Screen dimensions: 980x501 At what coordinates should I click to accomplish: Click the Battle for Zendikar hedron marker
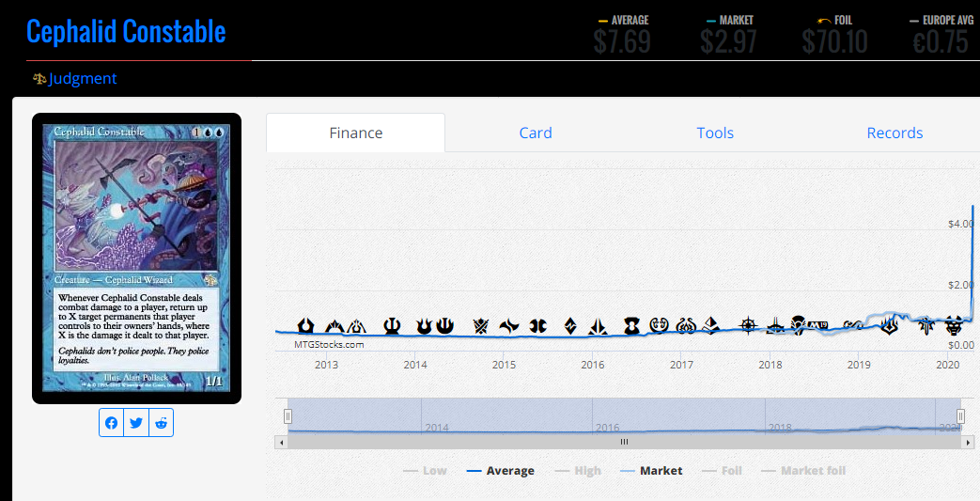click(570, 326)
